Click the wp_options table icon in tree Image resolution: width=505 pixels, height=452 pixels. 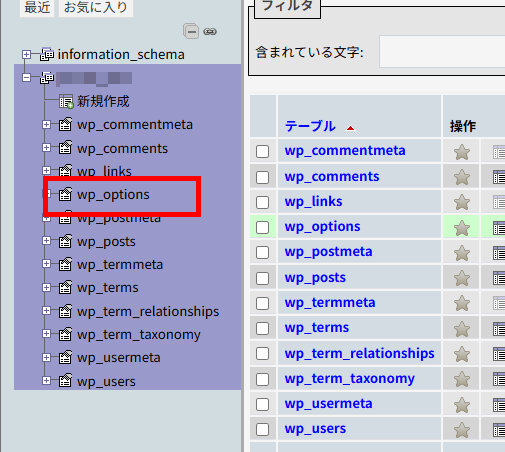tap(65, 194)
